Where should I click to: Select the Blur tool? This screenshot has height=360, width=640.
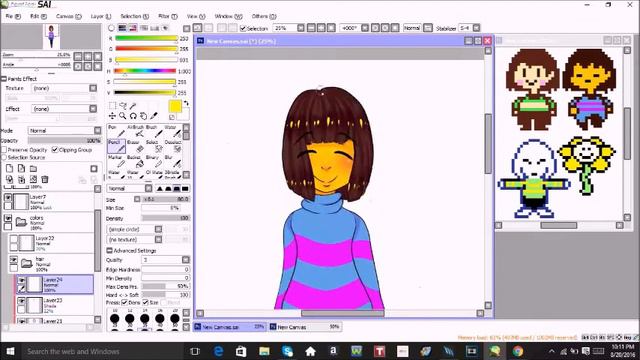click(173, 161)
